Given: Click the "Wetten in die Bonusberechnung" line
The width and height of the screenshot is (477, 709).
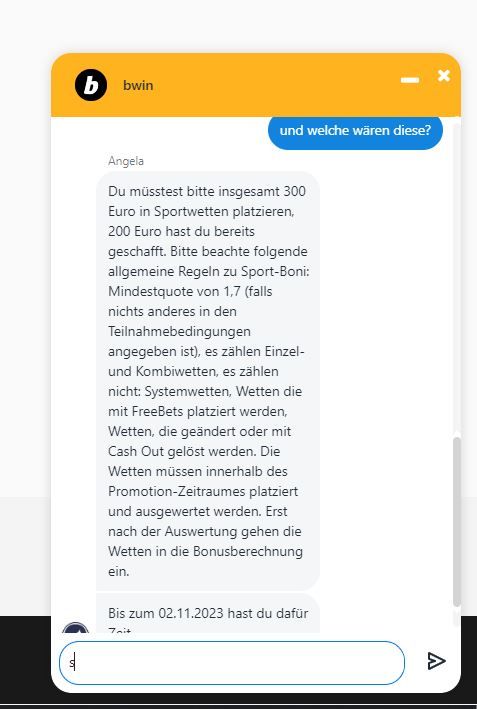Looking at the screenshot, I should point(205,552).
